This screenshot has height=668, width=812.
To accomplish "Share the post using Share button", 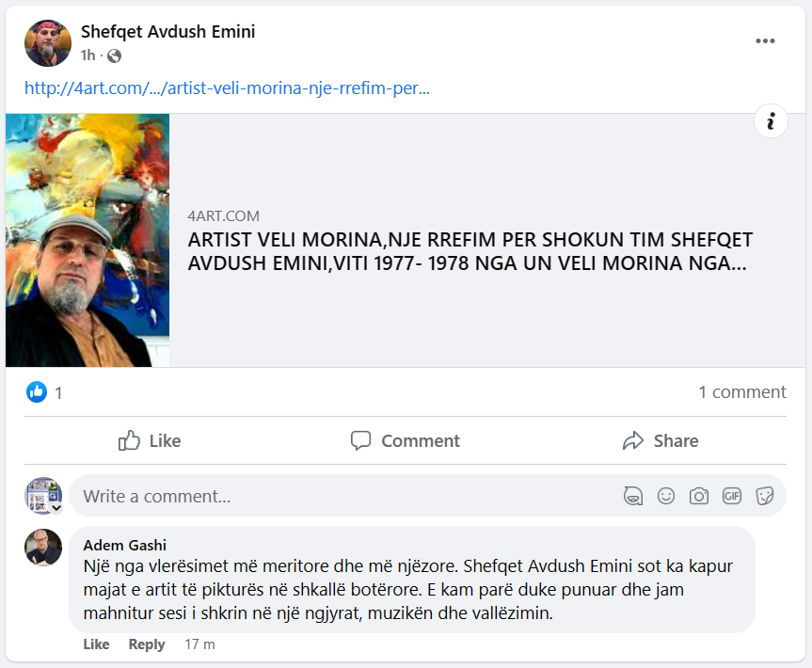I will pos(661,440).
